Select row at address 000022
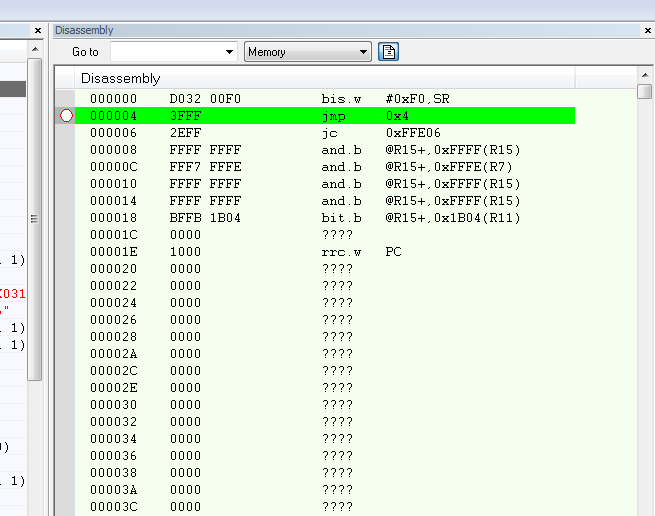 click(x=325, y=286)
